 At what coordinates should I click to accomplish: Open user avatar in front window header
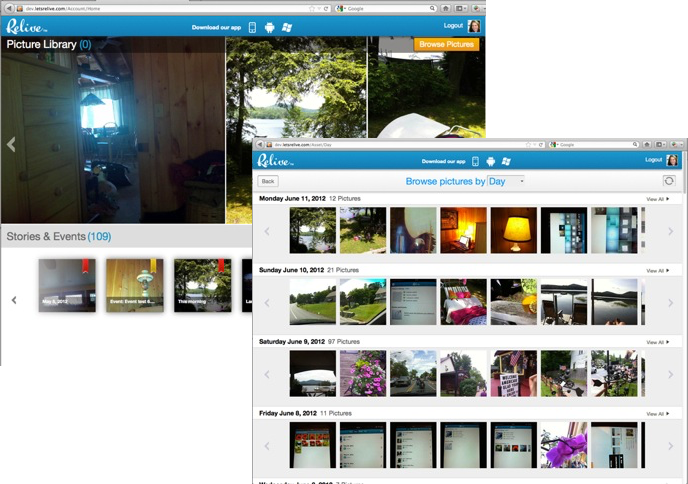(672, 160)
